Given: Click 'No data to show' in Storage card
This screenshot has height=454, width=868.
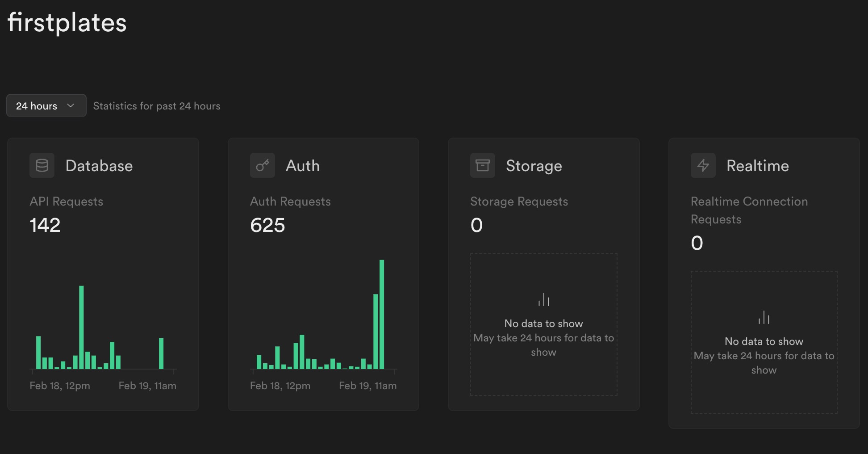Looking at the screenshot, I should click(544, 323).
